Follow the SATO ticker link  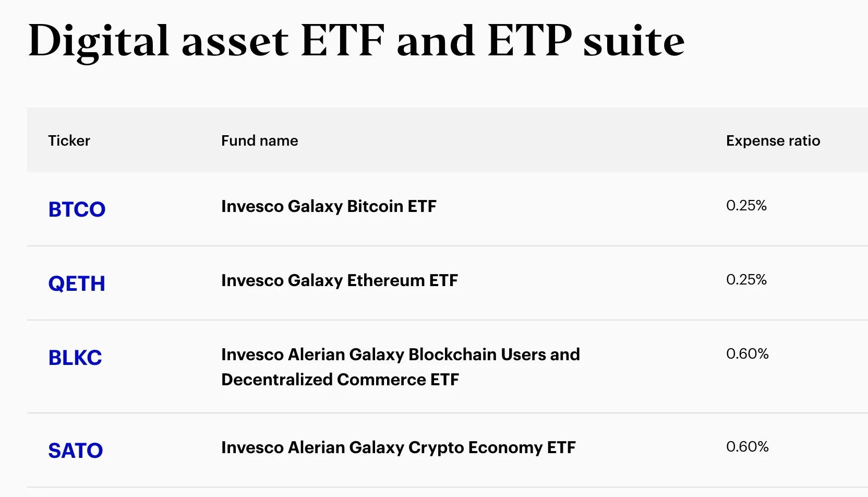[76, 451]
